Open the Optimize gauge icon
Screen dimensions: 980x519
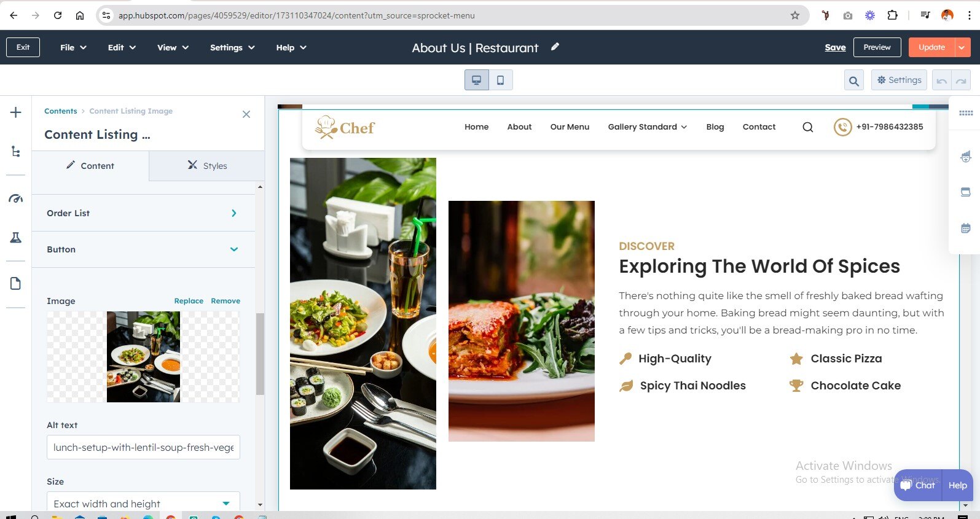click(16, 198)
